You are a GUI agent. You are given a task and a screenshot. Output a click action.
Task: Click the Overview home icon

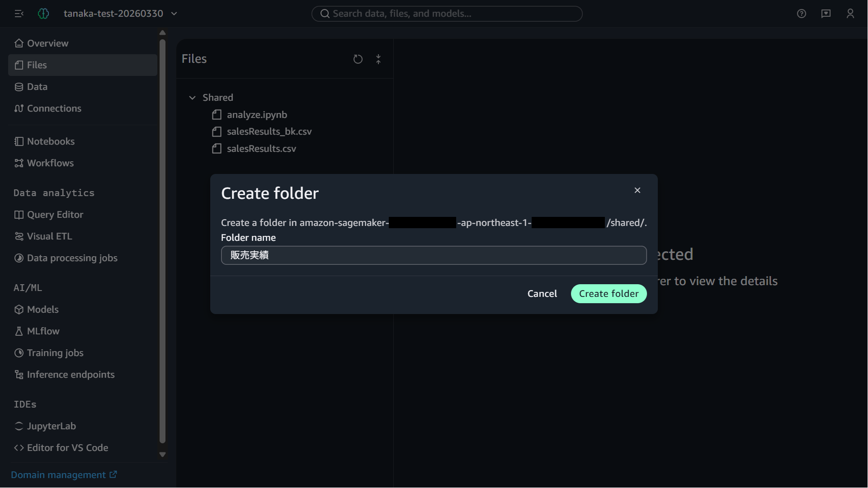coord(19,43)
